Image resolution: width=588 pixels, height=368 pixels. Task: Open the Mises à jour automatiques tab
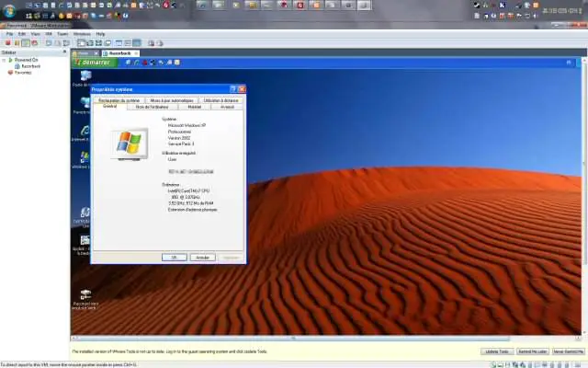(x=172, y=100)
